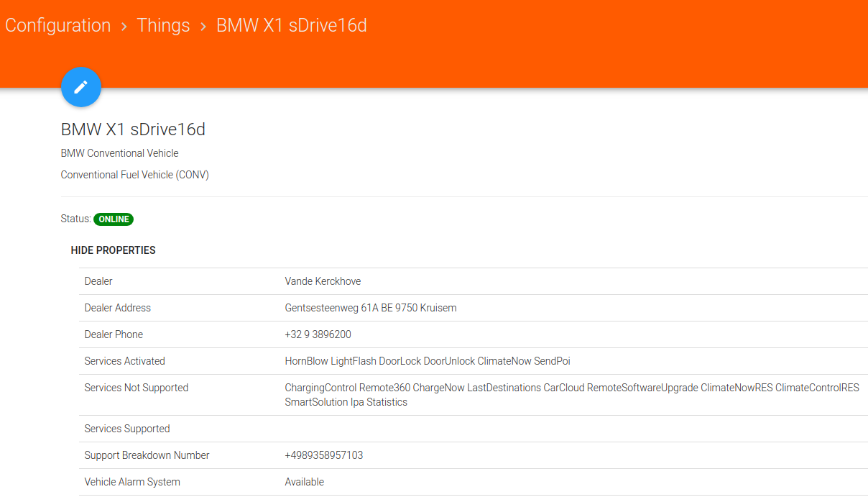Click the 'Status:' label
This screenshot has width=868, height=497.
76,219
